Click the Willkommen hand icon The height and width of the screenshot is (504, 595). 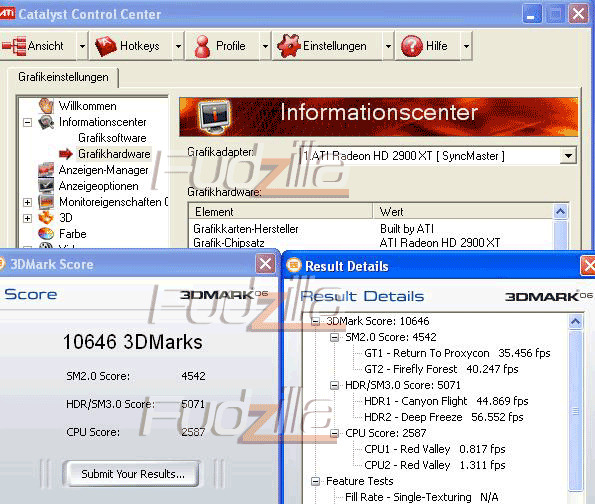click(x=46, y=106)
